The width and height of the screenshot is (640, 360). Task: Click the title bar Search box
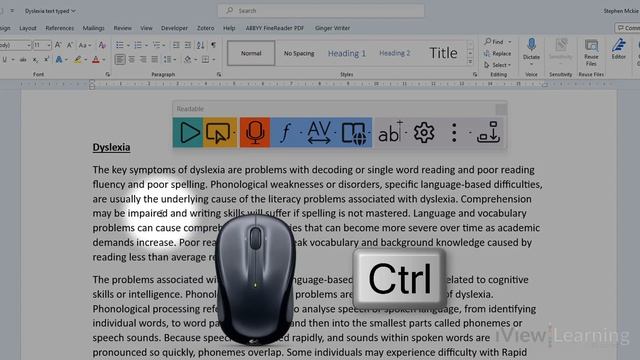[x=321, y=11]
